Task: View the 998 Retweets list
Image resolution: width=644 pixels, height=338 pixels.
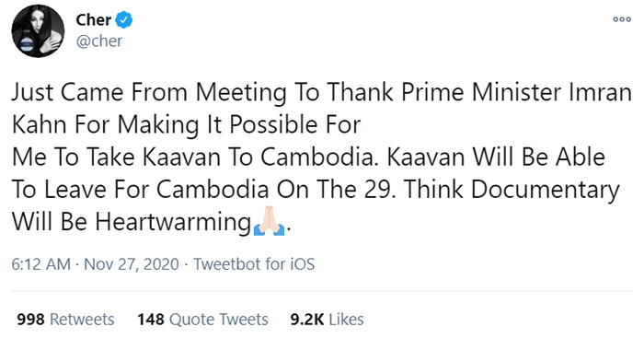Action: 65,320
